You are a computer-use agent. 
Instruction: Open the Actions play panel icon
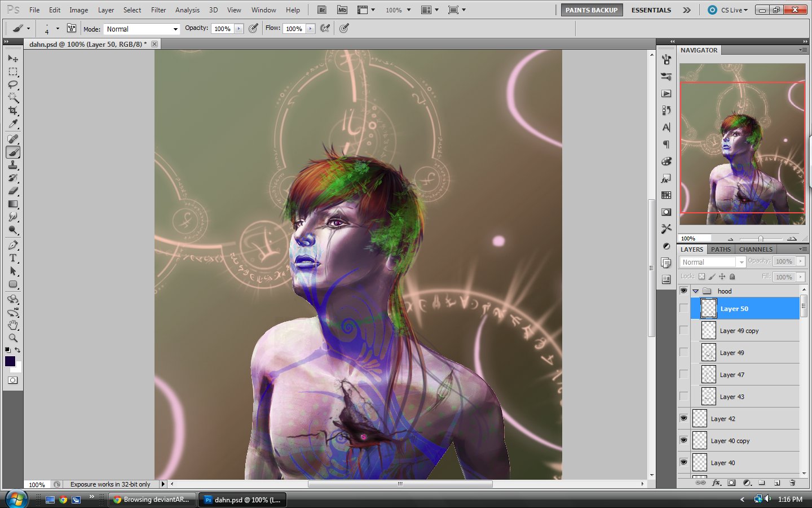[x=667, y=94]
